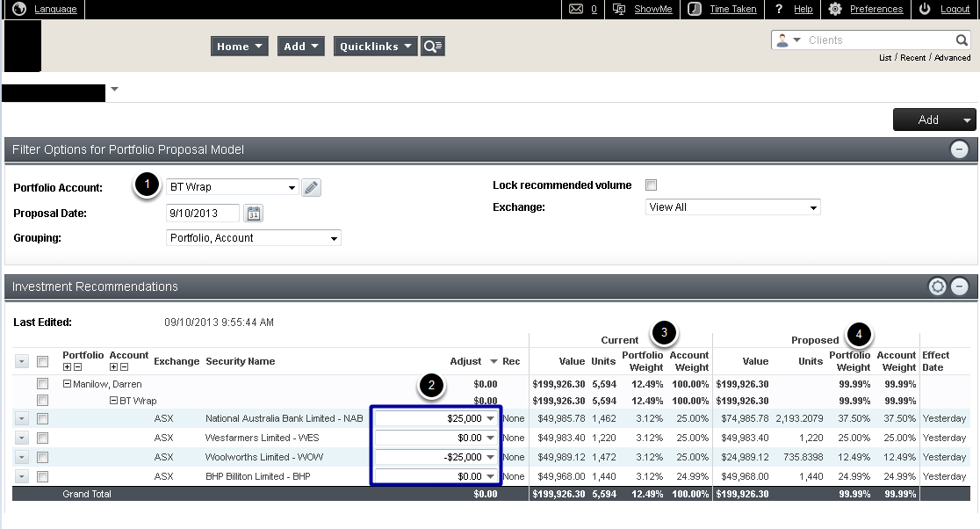Click the ShowMe presentation icon
The width and height of the screenshot is (980, 529).
point(619,9)
